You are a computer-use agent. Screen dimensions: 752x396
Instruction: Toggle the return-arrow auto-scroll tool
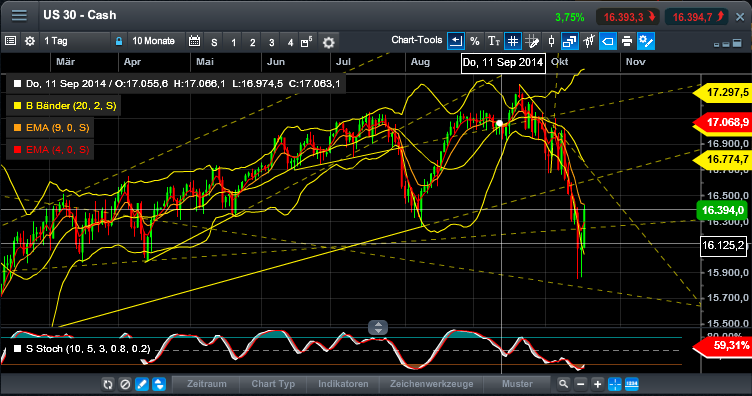click(x=456, y=41)
